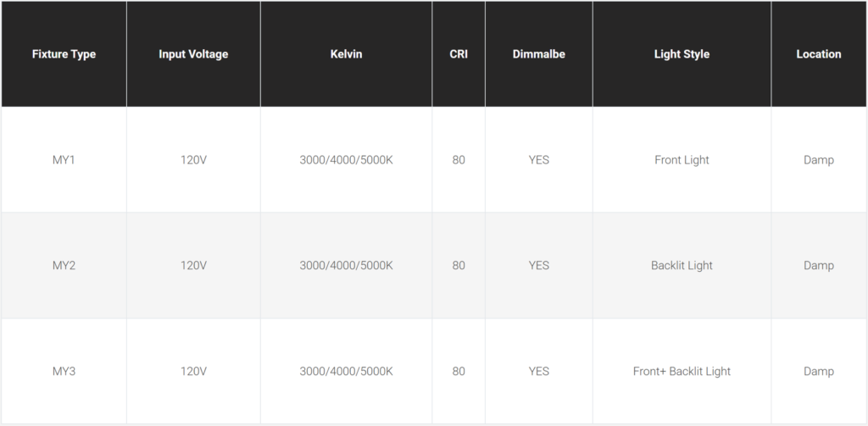868x426 pixels.
Task: Click the Damp cell in the MY3 row
Action: point(819,371)
